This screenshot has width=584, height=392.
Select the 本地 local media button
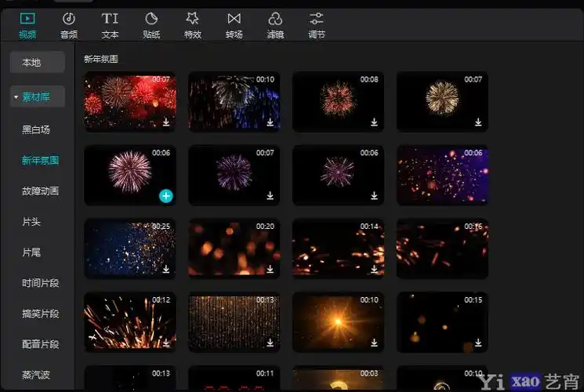[38, 62]
